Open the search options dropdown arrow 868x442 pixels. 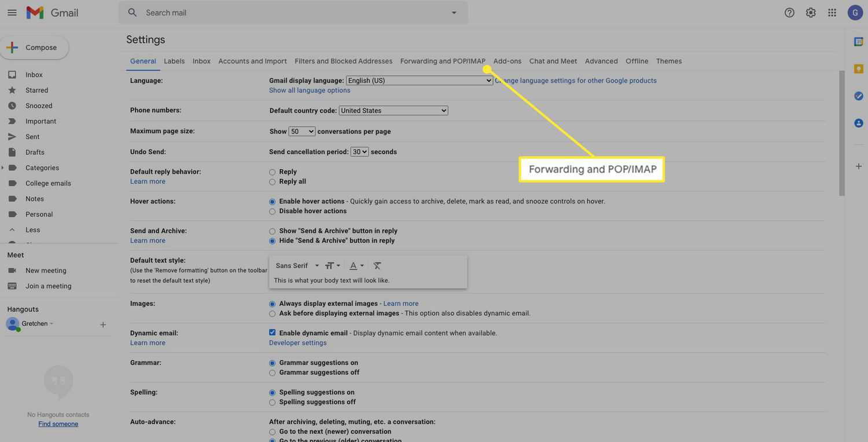(454, 12)
